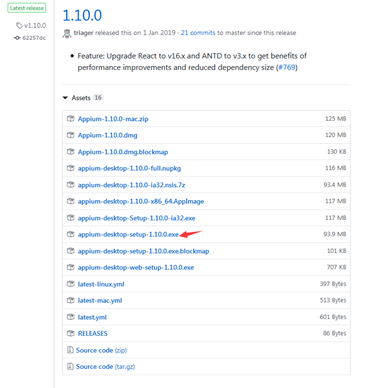
Task: Select the 101 KB size text
Action: 337,251
